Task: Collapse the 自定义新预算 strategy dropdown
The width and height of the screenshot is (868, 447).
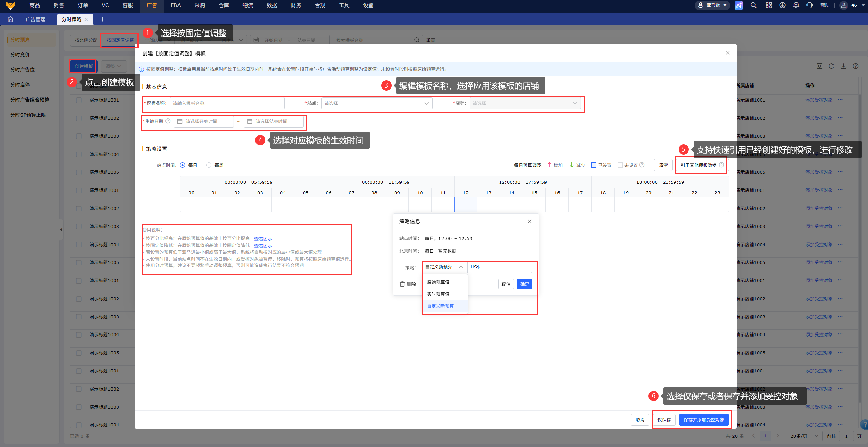Action: [x=445, y=267]
